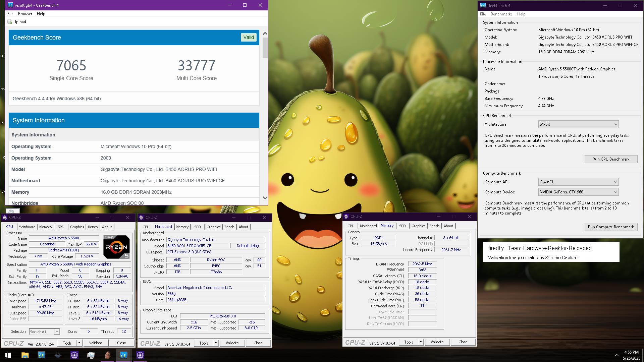Click the first CPU-Z taskbar icon

74,355
